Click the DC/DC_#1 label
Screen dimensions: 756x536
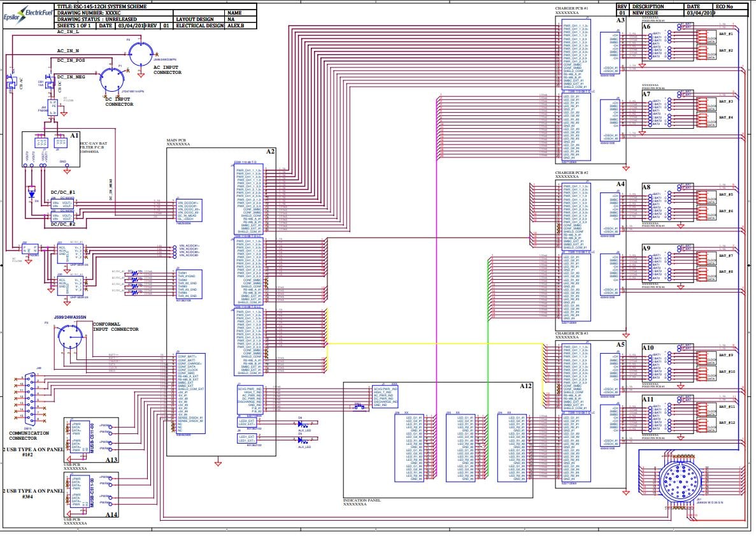(x=63, y=192)
